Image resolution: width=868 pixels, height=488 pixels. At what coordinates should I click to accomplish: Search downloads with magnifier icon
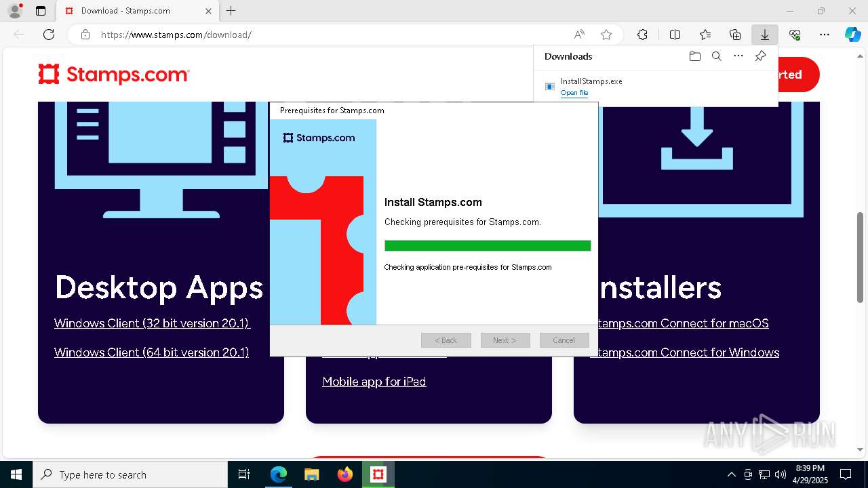click(x=716, y=56)
